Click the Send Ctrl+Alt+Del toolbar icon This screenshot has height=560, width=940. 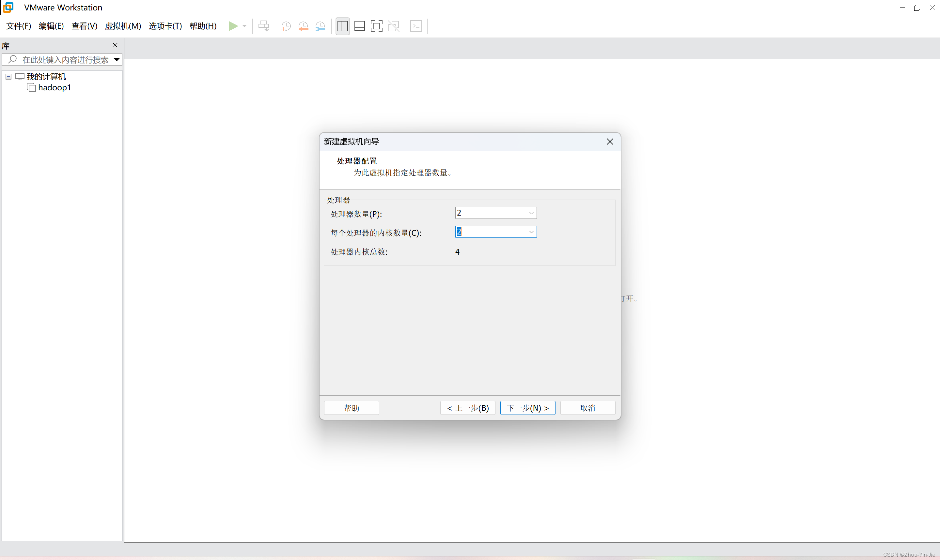tap(263, 26)
